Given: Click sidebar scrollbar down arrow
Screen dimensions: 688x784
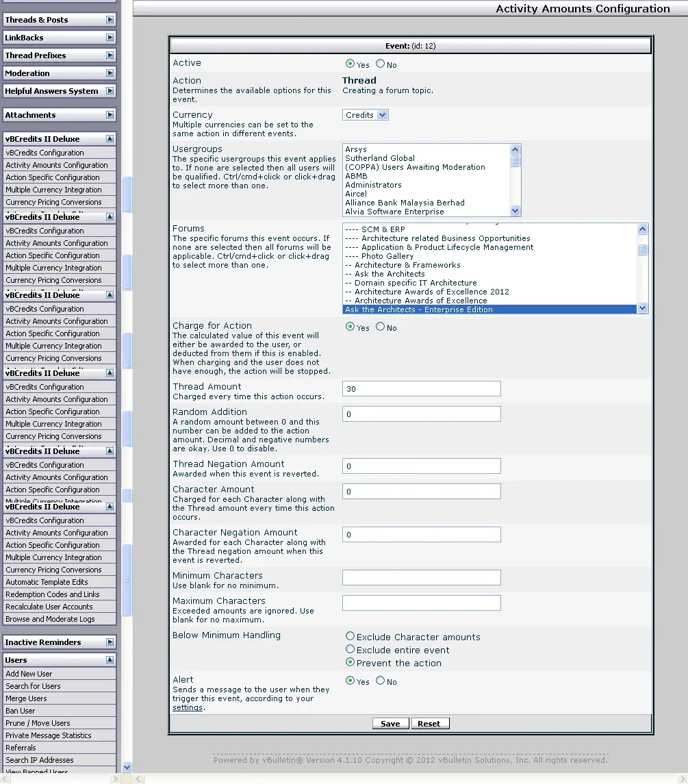Looking at the screenshot, I should click(x=127, y=768).
